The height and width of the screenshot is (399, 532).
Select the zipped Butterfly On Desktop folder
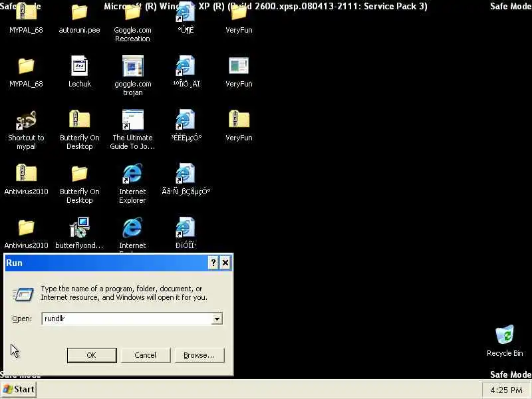79,119
